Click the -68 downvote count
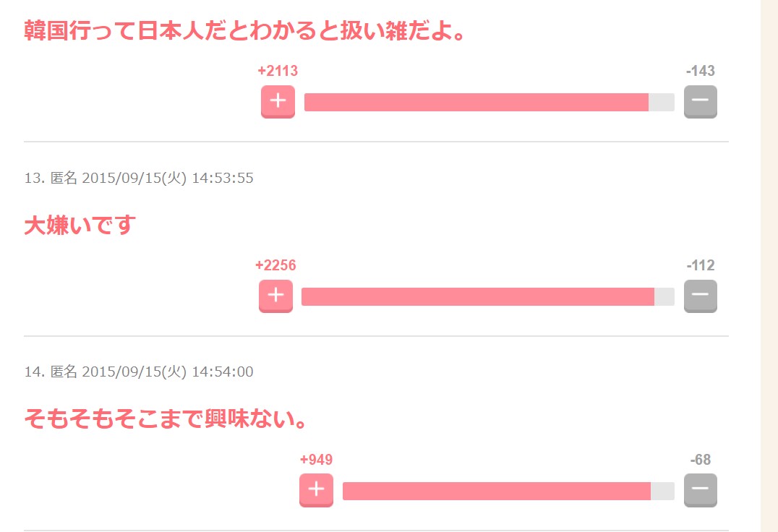 (x=700, y=460)
